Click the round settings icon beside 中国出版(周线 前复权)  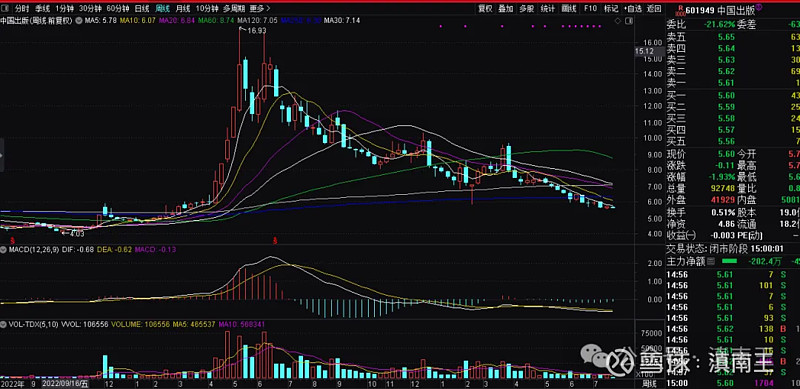pos(79,21)
